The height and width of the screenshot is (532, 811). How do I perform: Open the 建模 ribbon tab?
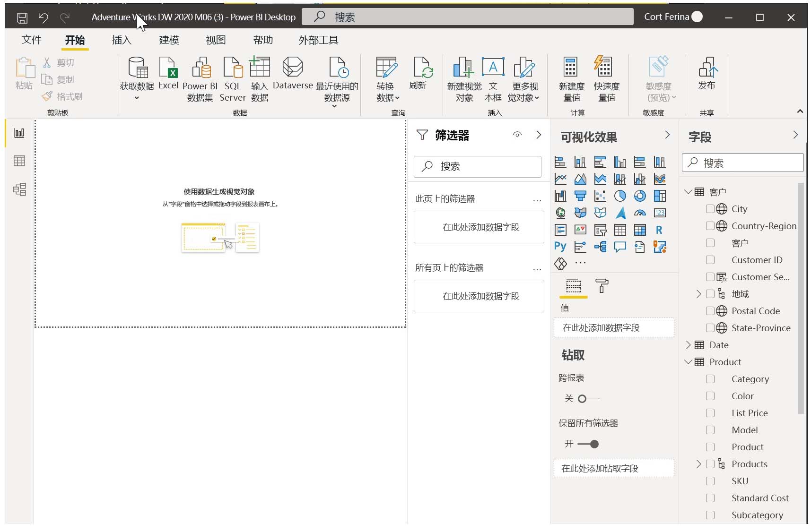[169, 40]
